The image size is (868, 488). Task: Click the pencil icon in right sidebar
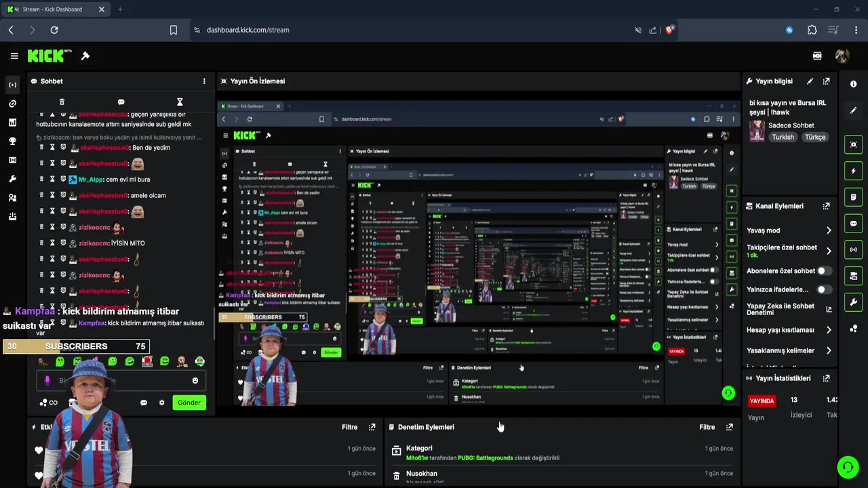coord(853,110)
